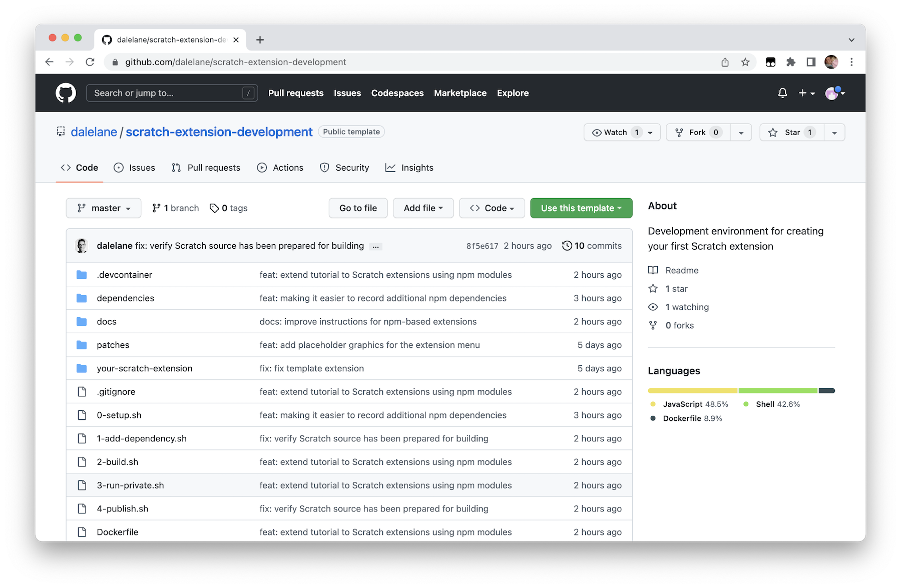Image resolution: width=901 pixels, height=588 pixels.
Task: Open browser side panel icon
Action: 811,62
